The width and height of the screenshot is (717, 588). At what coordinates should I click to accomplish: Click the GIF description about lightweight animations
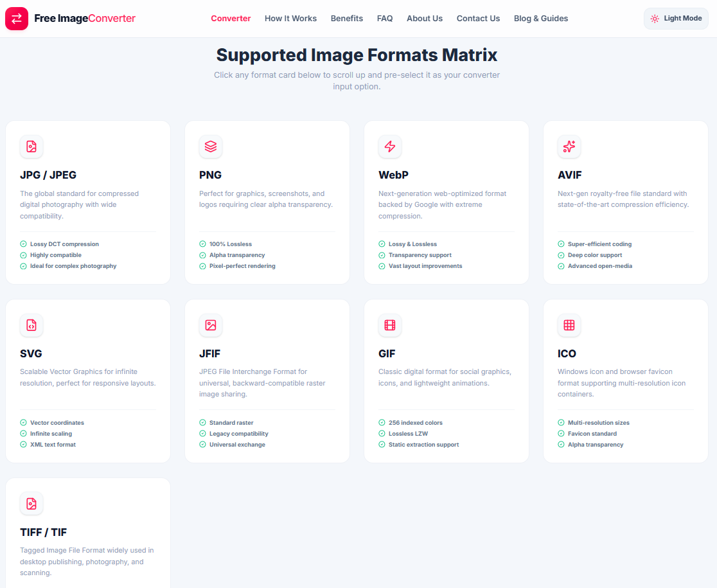[445, 378]
